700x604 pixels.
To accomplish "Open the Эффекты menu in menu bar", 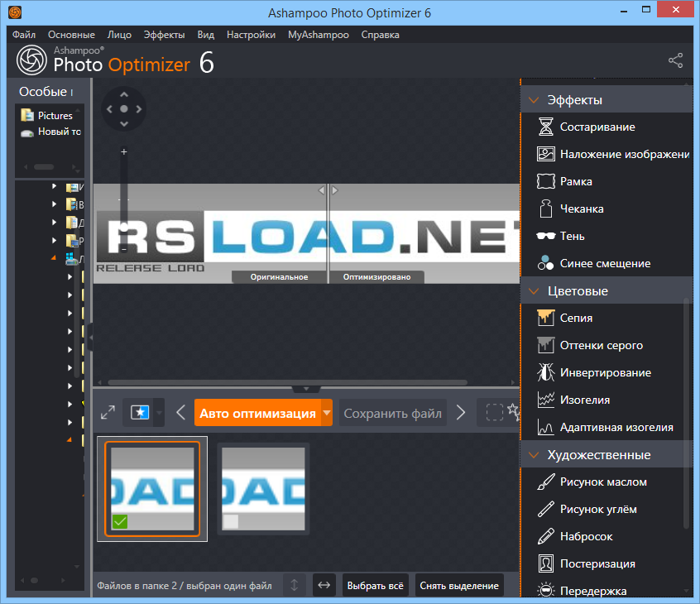I will [x=165, y=35].
